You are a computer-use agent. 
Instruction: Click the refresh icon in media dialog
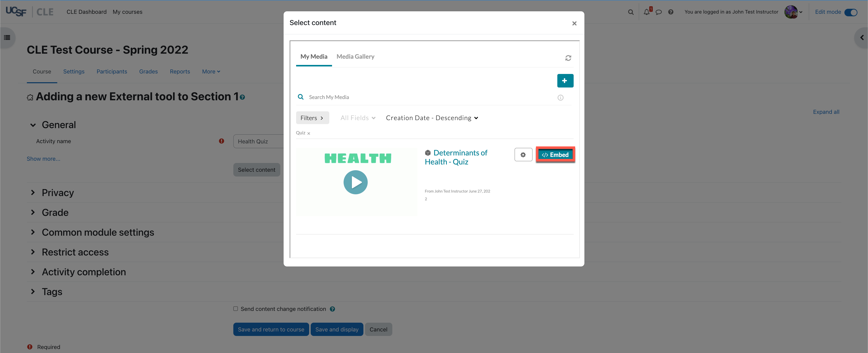coord(568,58)
